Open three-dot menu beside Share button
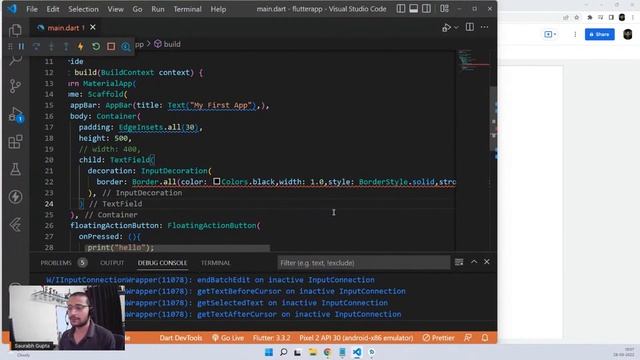This screenshot has height=360, width=640. point(575,34)
